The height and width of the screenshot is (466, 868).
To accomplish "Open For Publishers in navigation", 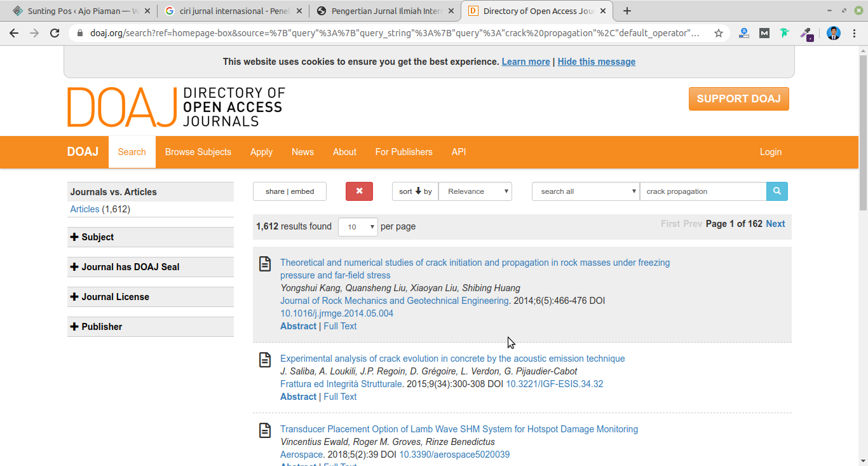I will pos(403,152).
